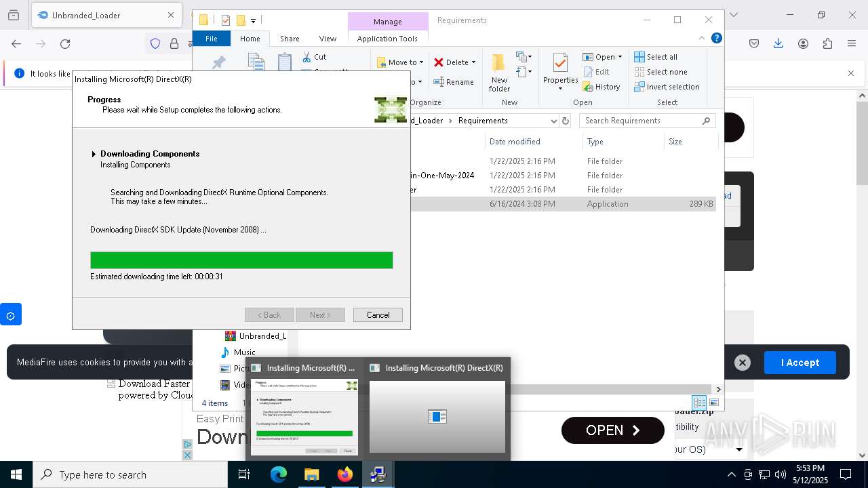This screenshot has width=868, height=488.
Task: Click I Accept on cookie banner
Action: [800, 363]
